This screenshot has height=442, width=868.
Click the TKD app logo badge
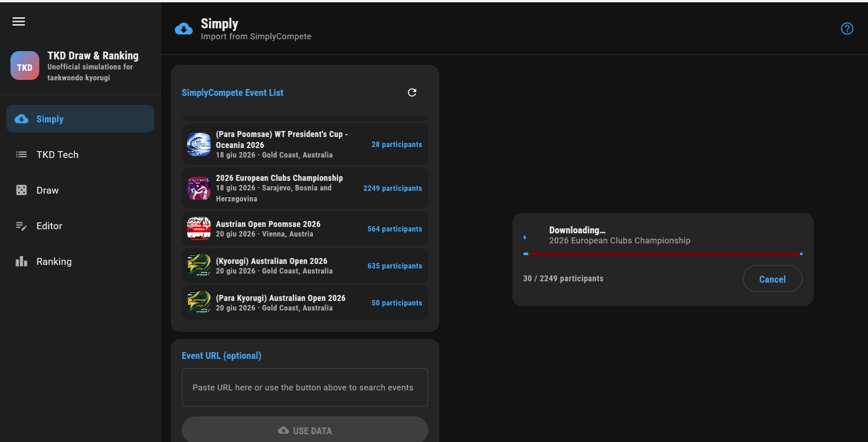(x=25, y=66)
